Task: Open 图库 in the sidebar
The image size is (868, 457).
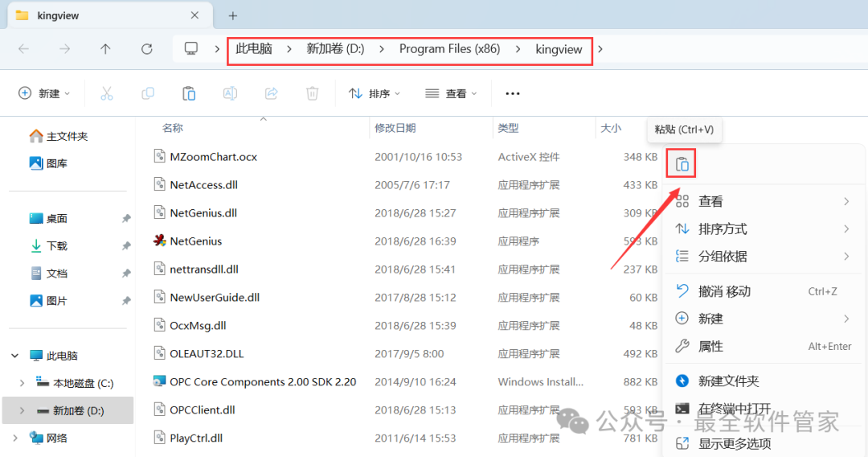Action: [48, 163]
